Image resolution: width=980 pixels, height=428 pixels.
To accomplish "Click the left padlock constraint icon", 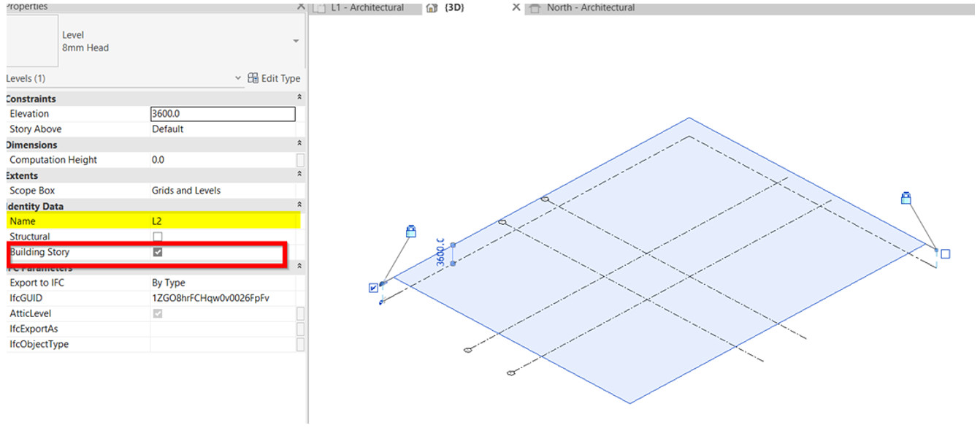I will click(x=410, y=232).
